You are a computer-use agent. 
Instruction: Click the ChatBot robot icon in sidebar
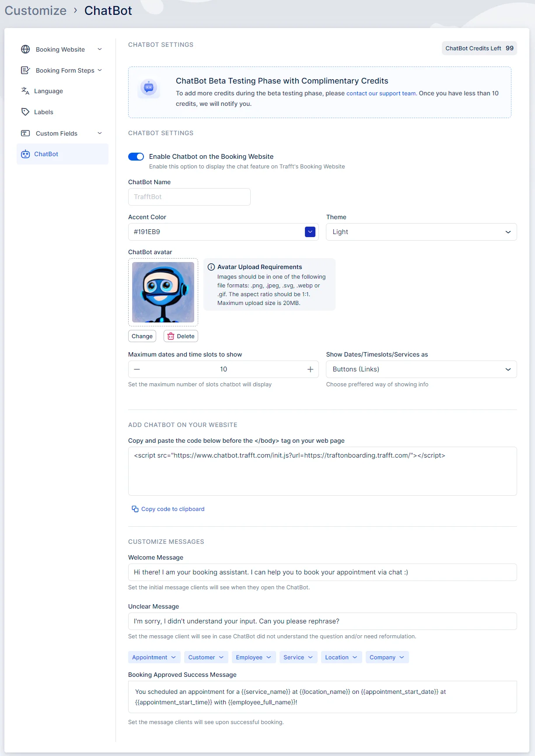click(25, 154)
